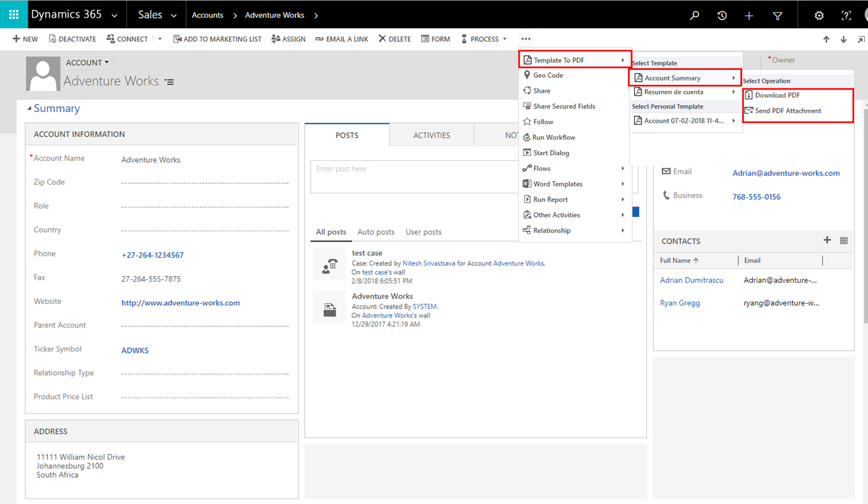
Task: Open advanced find filter icon
Action: point(778,15)
